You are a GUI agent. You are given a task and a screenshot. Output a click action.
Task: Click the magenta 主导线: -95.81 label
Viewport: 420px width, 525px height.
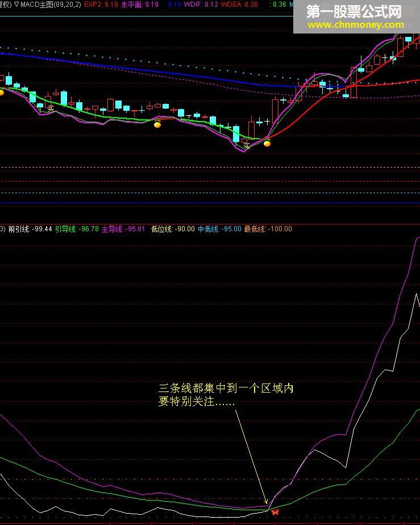click(123, 229)
